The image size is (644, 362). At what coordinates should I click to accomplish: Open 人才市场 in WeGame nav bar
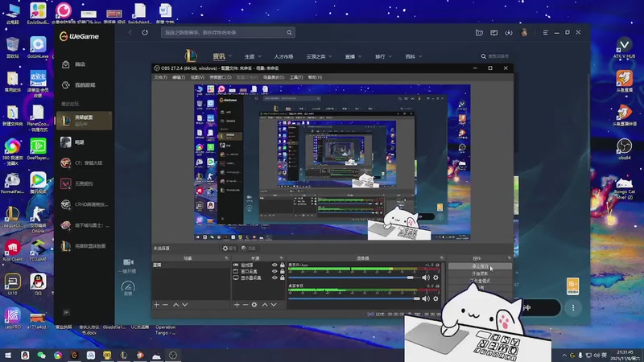pos(283,56)
